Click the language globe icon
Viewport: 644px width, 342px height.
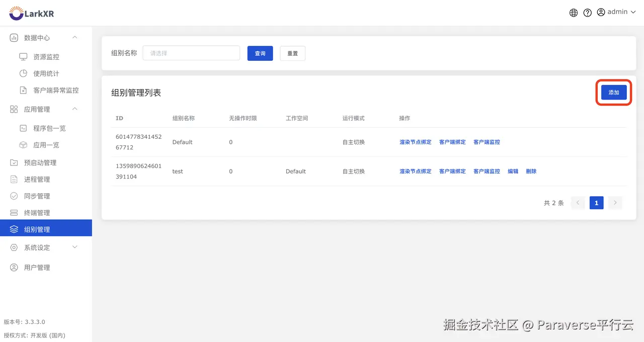(573, 12)
